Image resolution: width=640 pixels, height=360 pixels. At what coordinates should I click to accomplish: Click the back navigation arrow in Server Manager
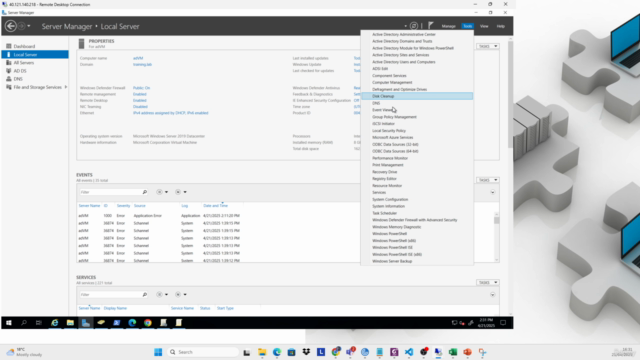click(11, 26)
